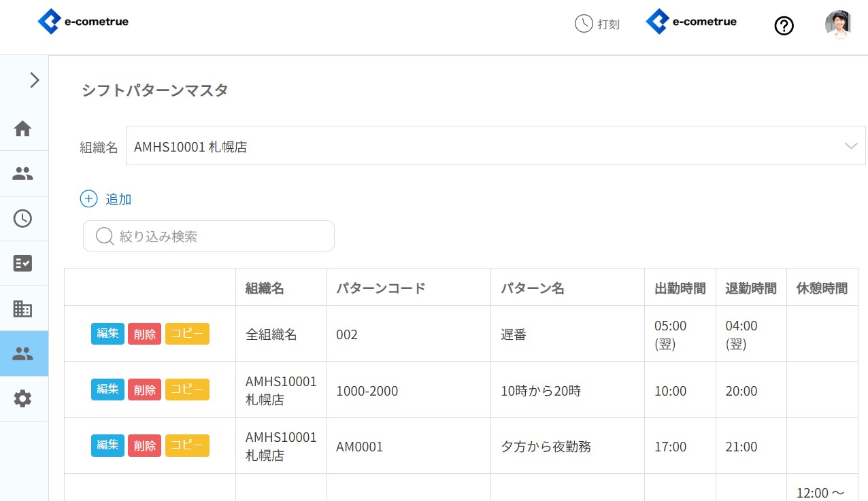The image size is (868, 501).
Task: Click 削除 for pattern 1000-2000
Action: tap(144, 390)
